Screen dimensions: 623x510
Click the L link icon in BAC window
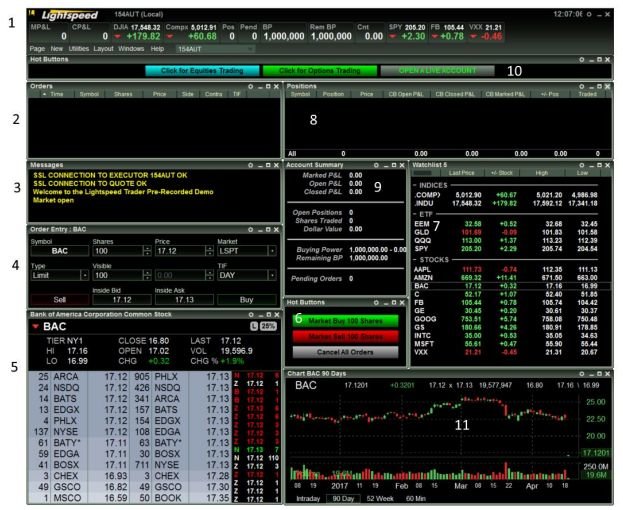pos(254,326)
